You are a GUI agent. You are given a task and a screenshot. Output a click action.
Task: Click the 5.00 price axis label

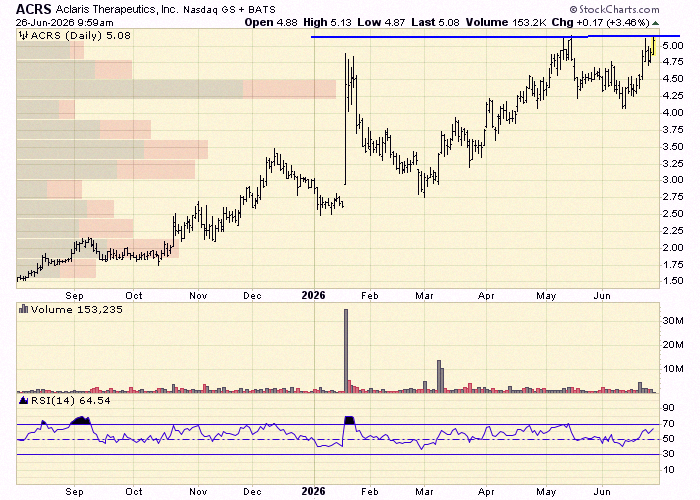pyautogui.click(x=673, y=46)
